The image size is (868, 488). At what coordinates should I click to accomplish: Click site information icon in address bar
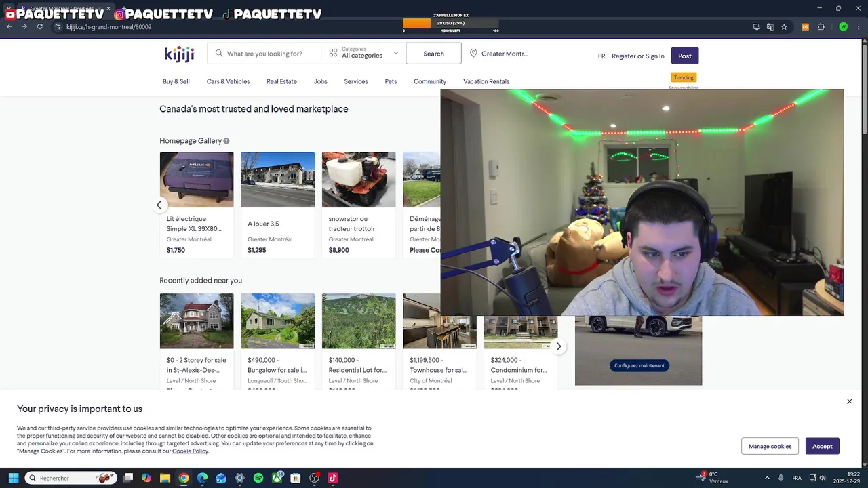coord(58,27)
